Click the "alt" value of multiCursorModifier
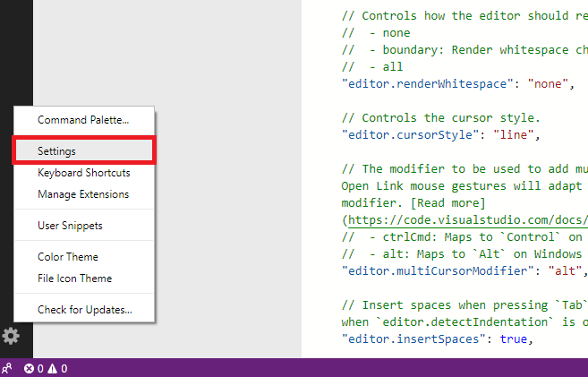 (x=565, y=270)
